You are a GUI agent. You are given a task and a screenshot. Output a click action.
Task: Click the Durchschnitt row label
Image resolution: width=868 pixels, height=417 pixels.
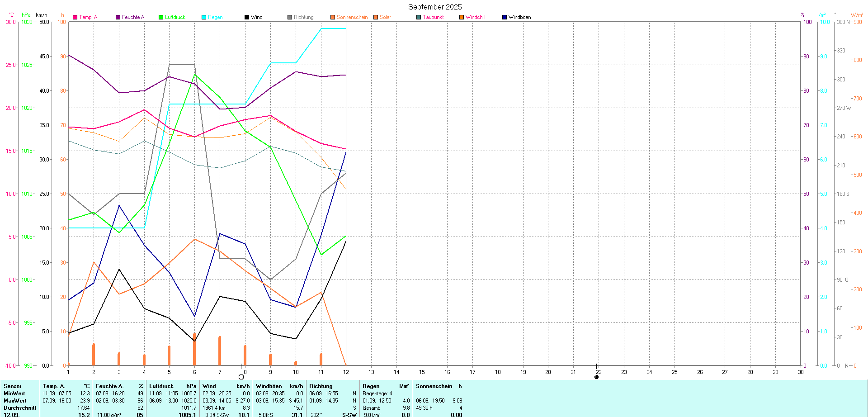pyautogui.click(x=20, y=408)
